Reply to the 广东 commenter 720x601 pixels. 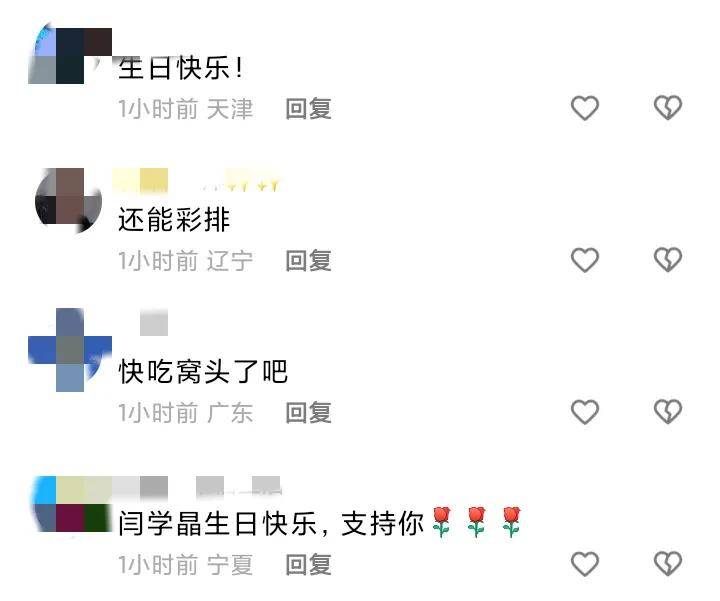[x=308, y=413]
